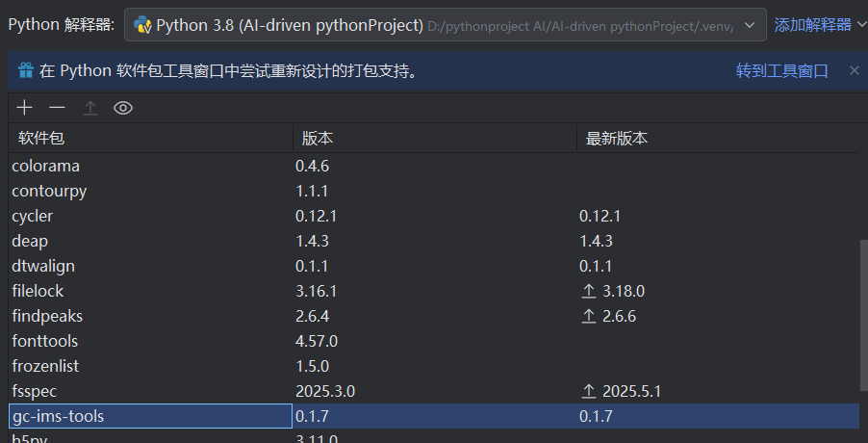Image resolution: width=868 pixels, height=443 pixels.
Task: Click the upgrade arrow toolbar icon
Action: click(x=90, y=108)
